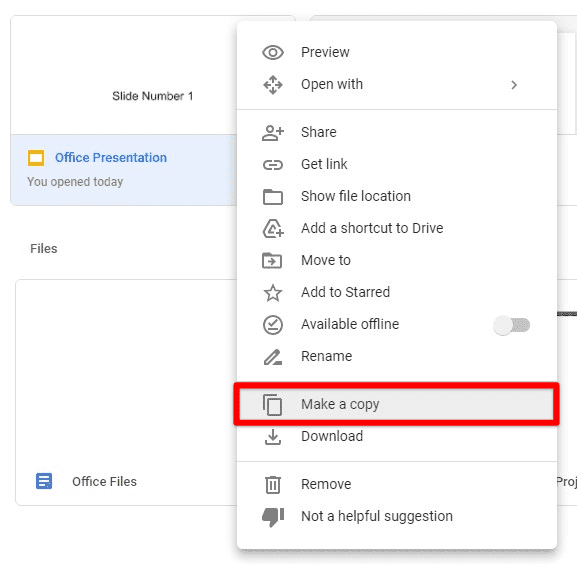
Task: Click the Preview eye icon
Action: tap(273, 53)
